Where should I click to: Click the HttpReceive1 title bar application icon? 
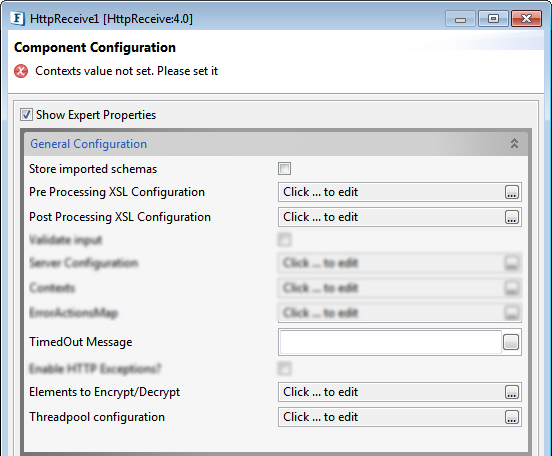click(18, 18)
